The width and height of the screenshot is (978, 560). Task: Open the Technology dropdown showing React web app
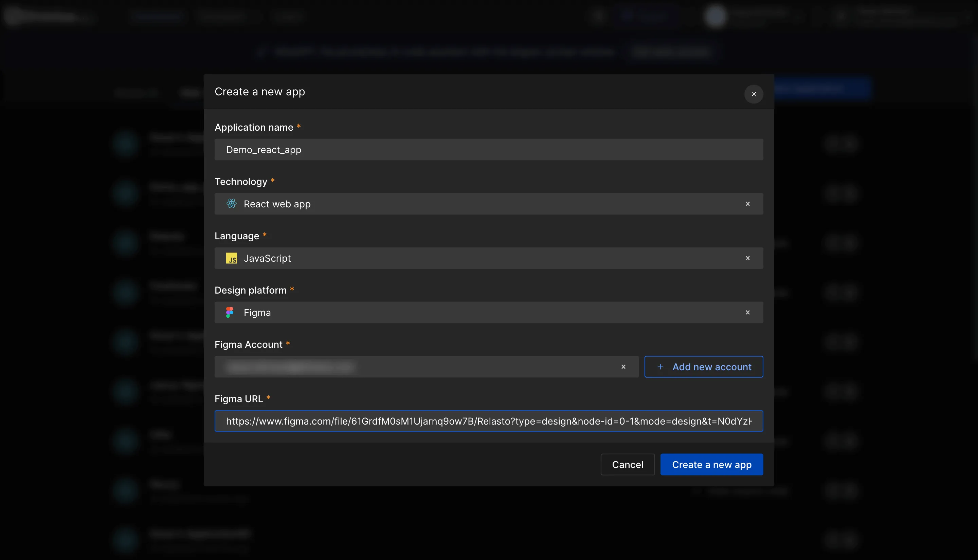[x=489, y=204]
